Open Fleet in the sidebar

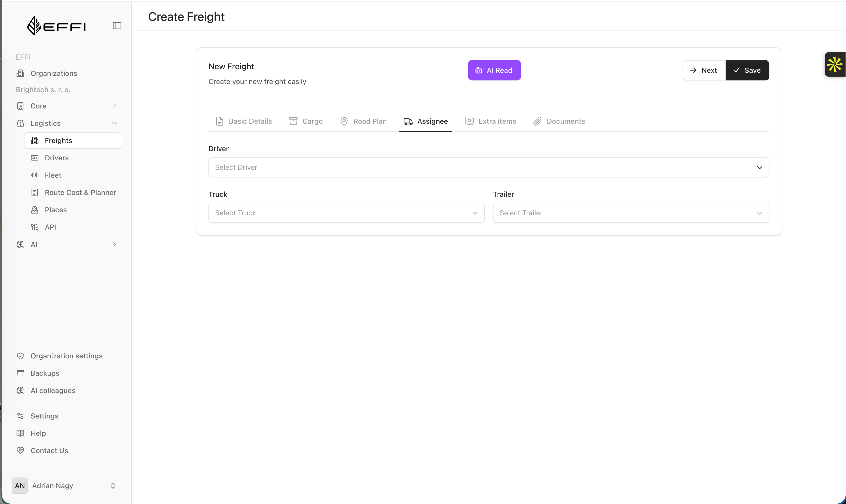click(x=73, y=175)
